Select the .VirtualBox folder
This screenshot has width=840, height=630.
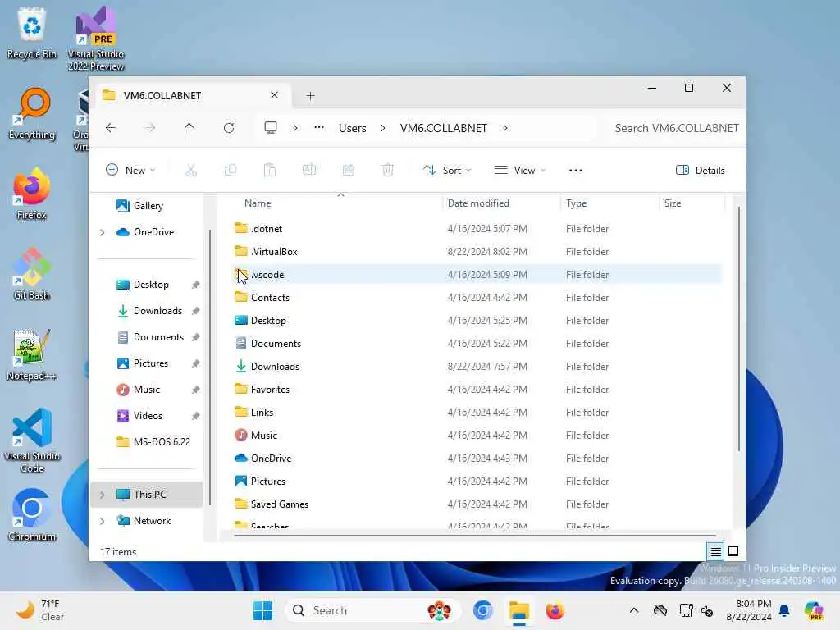(477, 252)
